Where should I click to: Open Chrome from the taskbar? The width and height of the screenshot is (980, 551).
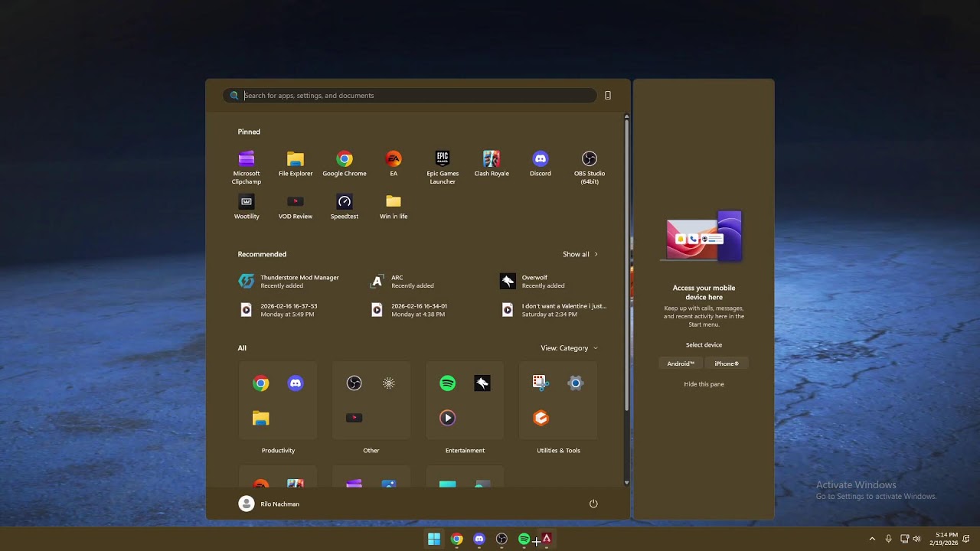click(x=457, y=539)
